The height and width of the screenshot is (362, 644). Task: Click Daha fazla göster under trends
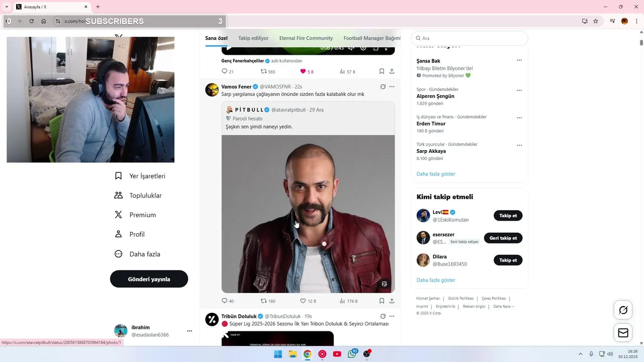click(436, 174)
